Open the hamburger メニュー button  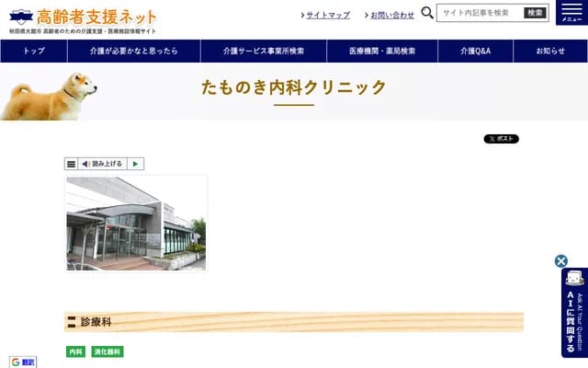[571, 12]
